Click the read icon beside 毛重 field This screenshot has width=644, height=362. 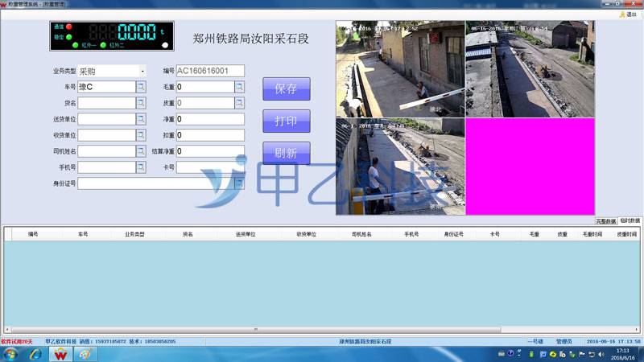tap(239, 87)
